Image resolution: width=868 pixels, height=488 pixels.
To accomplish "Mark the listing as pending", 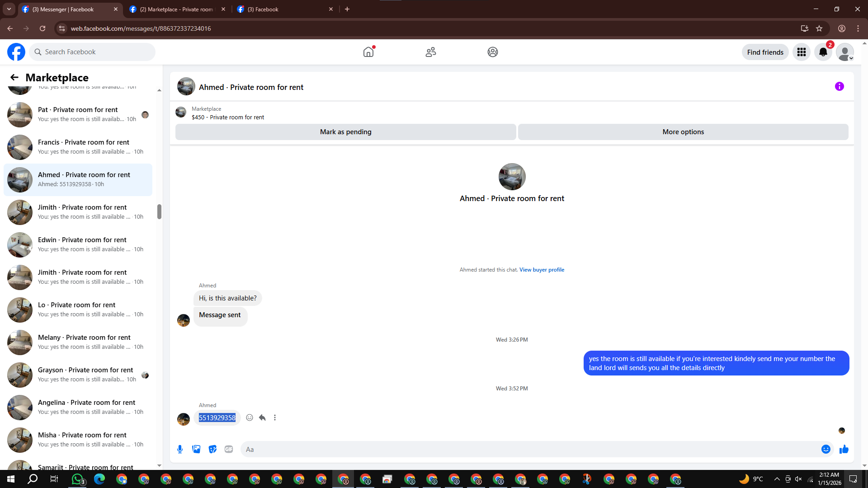I will coord(345,132).
